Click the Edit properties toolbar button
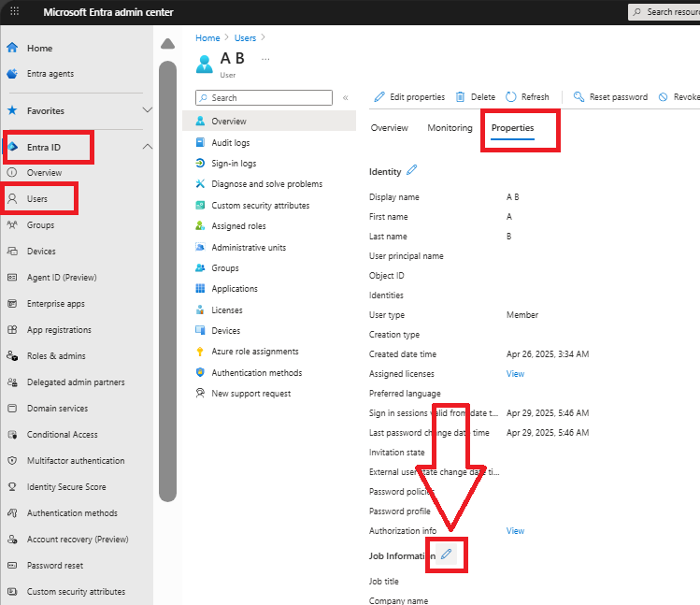Image resolution: width=700 pixels, height=605 pixels. (409, 97)
